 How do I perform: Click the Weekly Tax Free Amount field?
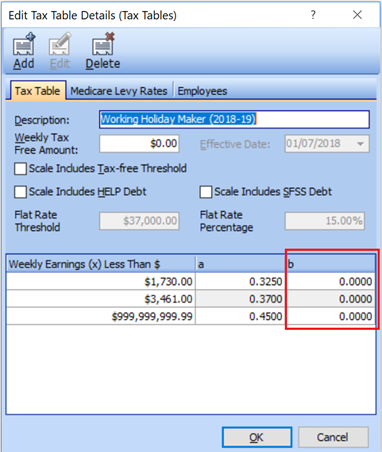point(139,144)
